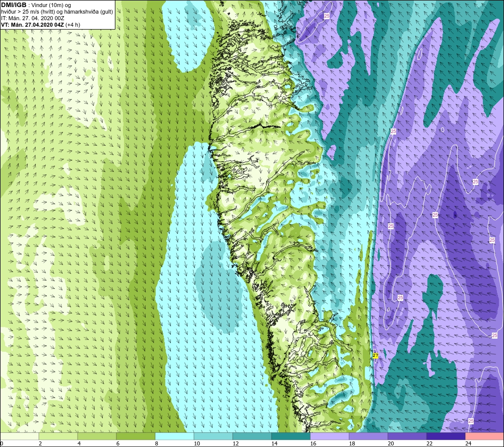Click the legend scale value 2
This screenshot has width=504, height=447.
click(x=40, y=443)
